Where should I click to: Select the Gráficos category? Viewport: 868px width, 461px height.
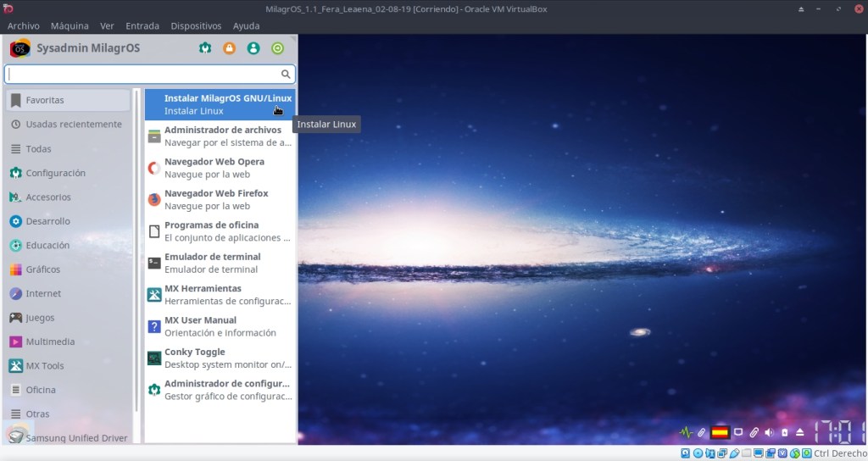coord(69,269)
